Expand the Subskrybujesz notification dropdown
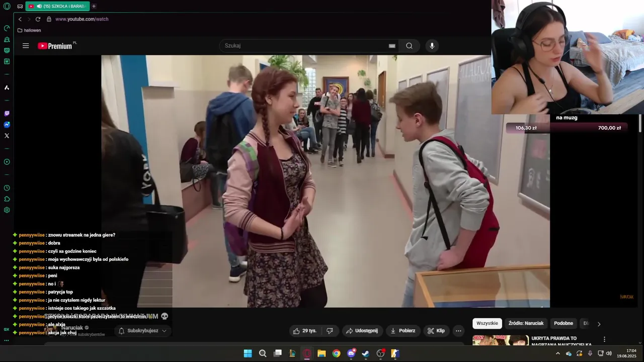The height and width of the screenshot is (362, 644). point(142,331)
